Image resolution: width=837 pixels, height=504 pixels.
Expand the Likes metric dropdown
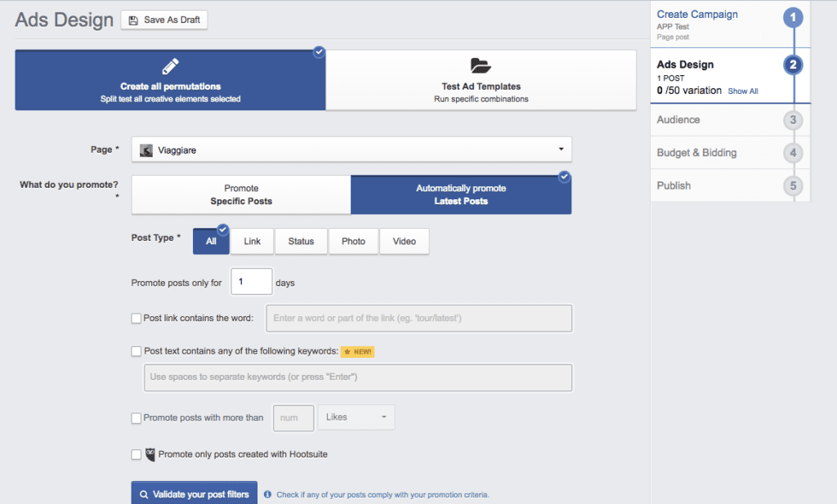pos(356,417)
